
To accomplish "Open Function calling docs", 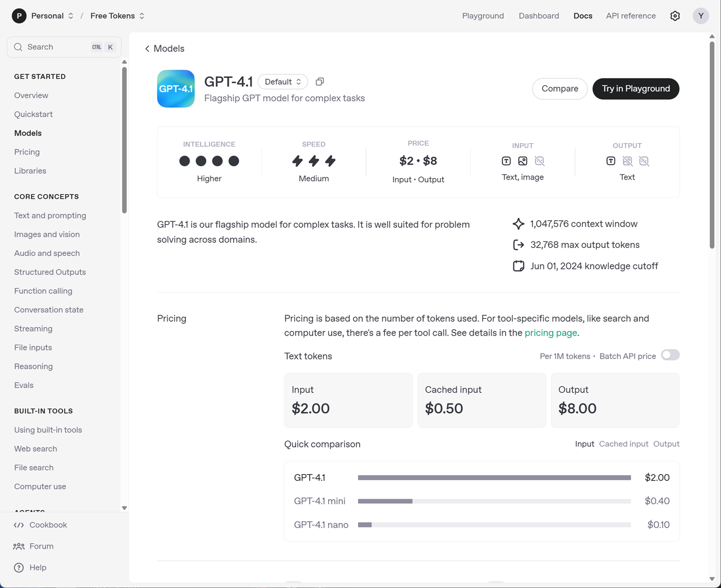I will [43, 291].
